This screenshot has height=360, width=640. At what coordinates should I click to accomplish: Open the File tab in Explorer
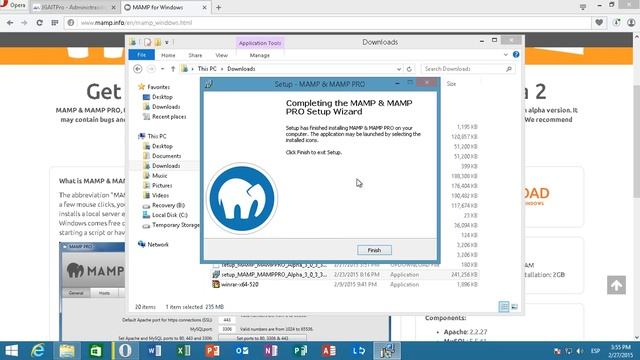click(142, 55)
